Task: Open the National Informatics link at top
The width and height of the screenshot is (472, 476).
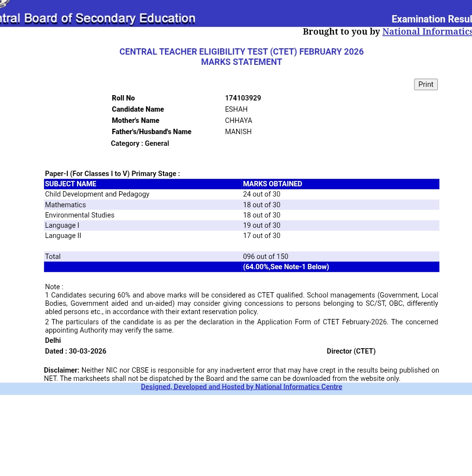Action: [427, 32]
